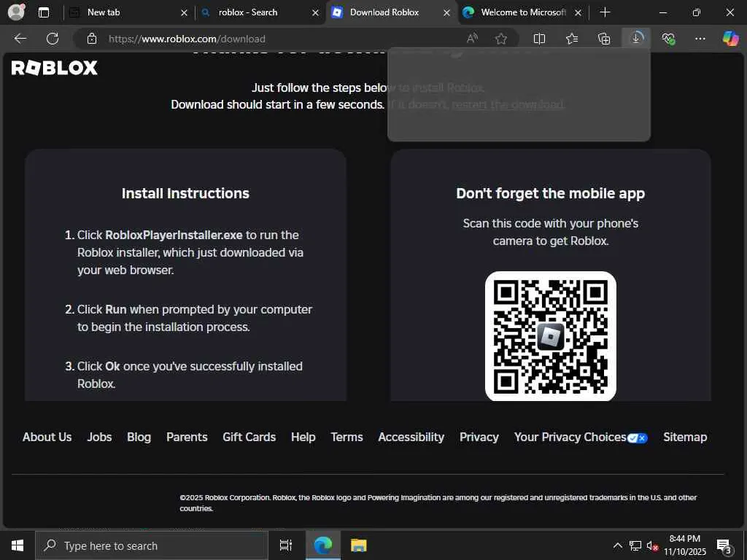Screen dimensions: 747x560
Task: Open Task View on taskbar
Action: (x=285, y=545)
